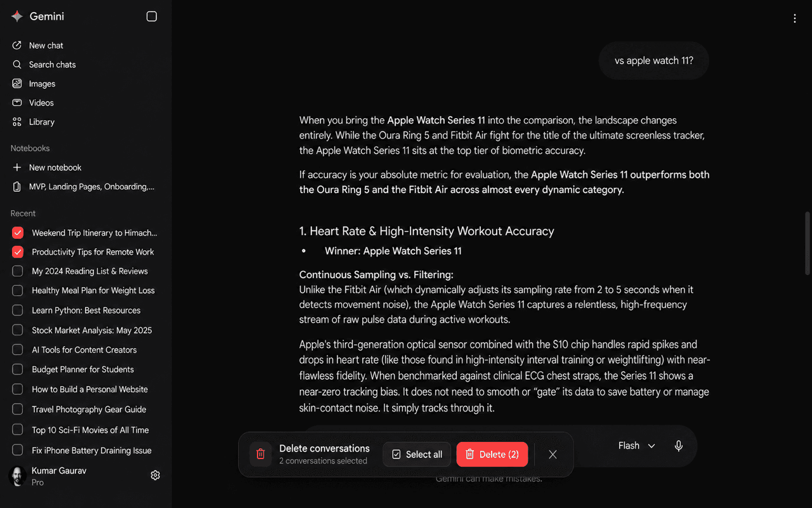Click the Gemini title text
The image size is (812, 508).
[x=47, y=17]
